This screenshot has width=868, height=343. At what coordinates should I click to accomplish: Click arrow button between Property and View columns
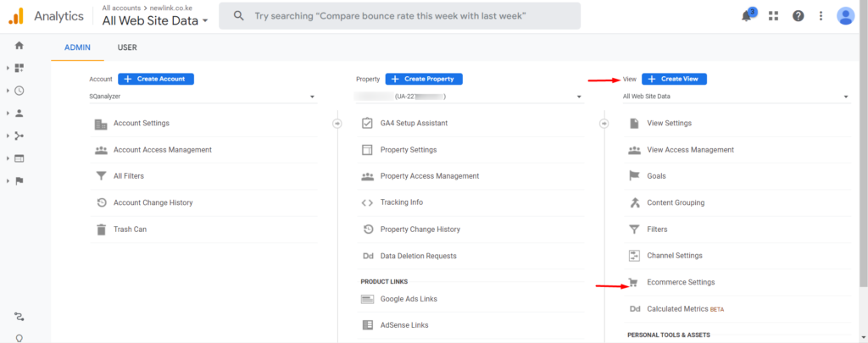[x=604, y=124]
